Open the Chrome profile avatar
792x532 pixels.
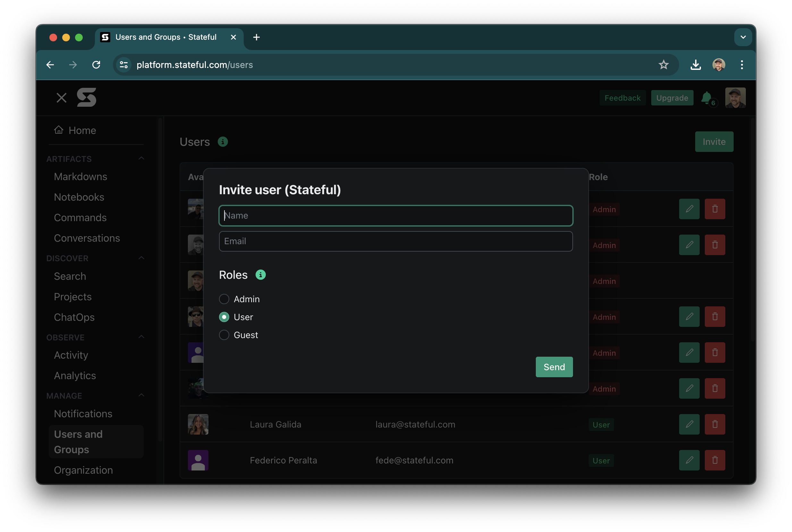719,65
